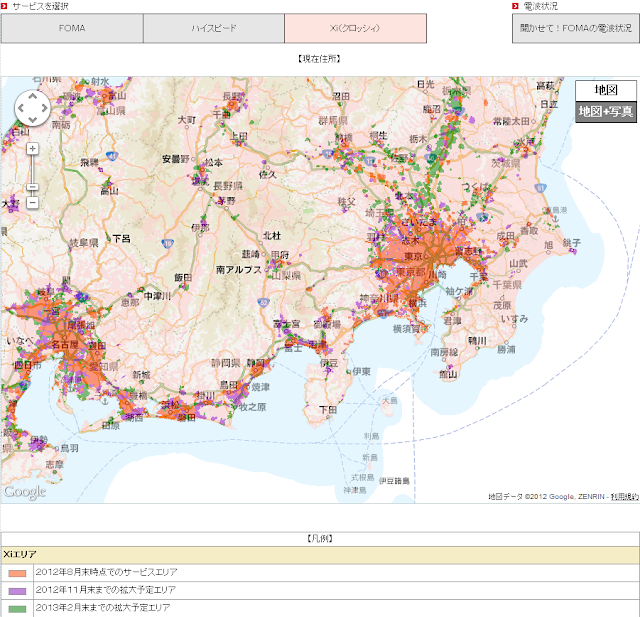Click the green swatch for 2013年2月末 expansion area
This screenshot has width=640, height=617.
pyautogui.click(x=17, y=609)
